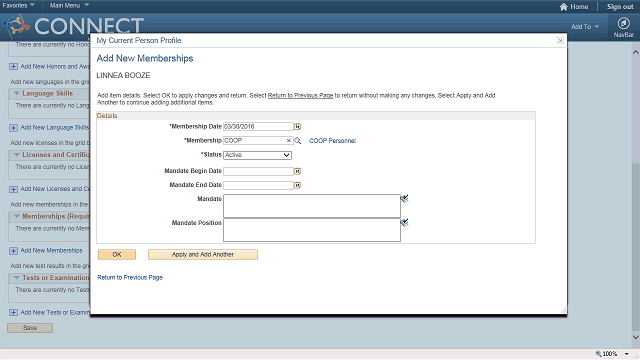The width and height of the screenshot is (640, 360).
Task: Open the Mandate End Date calendar picker
Action: (298, 185)
